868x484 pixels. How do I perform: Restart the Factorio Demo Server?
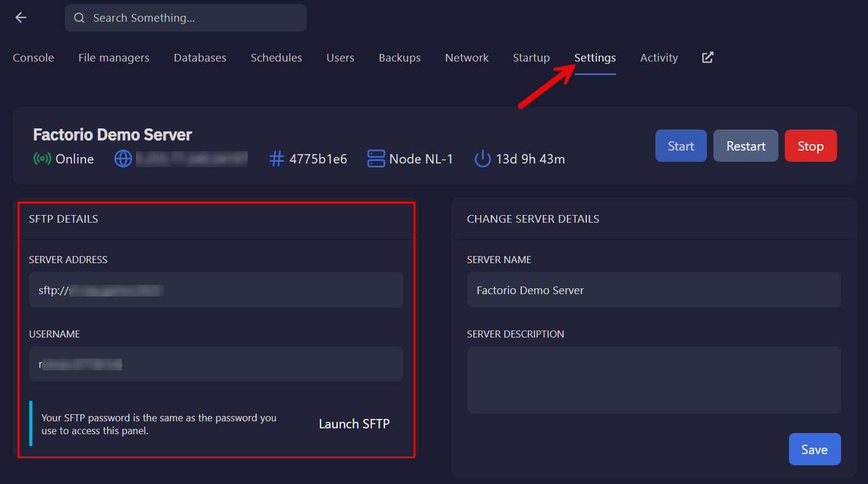tap(745, 145)
